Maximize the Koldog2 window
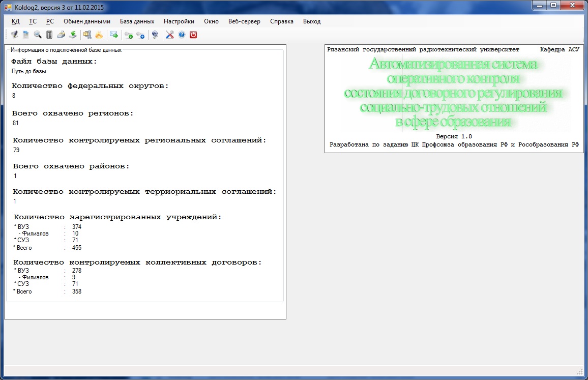This screenshot has width=588, height=380. coord(553,5)
